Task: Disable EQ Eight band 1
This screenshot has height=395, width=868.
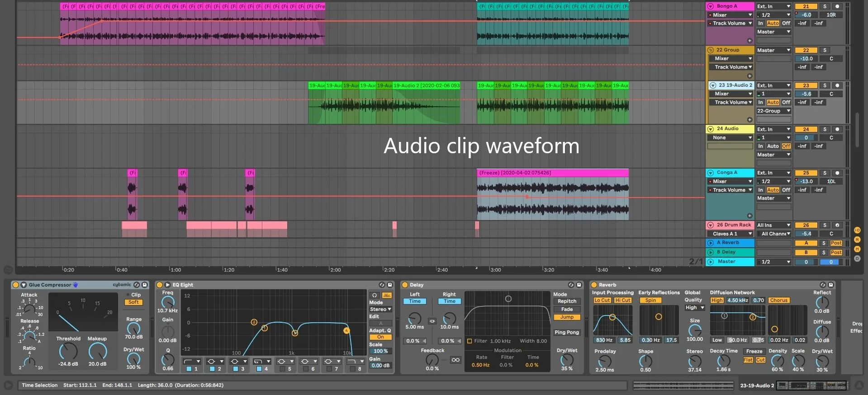Action: point(189,369)
